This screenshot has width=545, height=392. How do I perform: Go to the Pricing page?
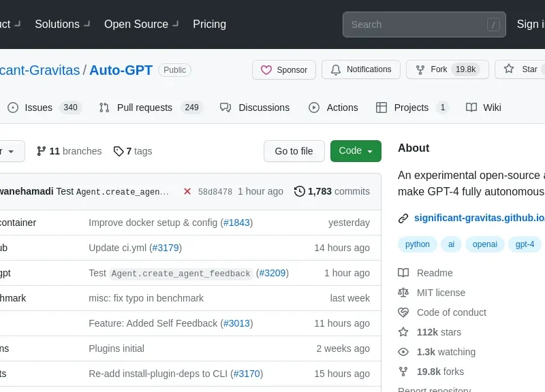pos(209,24)
